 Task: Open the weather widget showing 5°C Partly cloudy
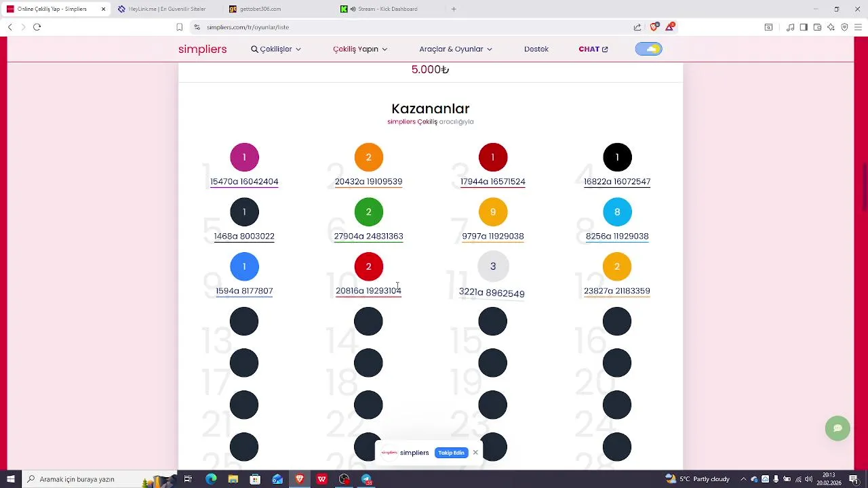click(x=698, y=479)
